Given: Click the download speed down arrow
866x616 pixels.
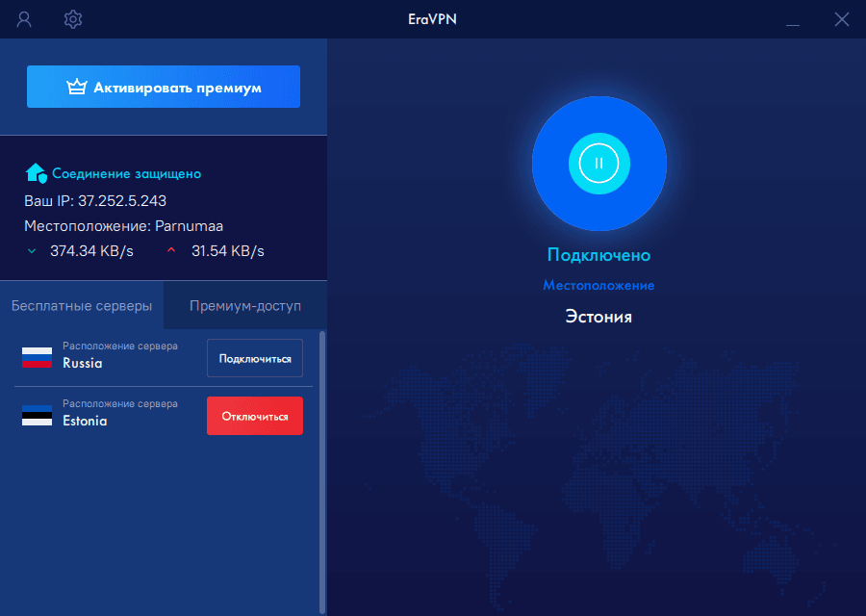Looking at the screenshot, I should (x=32, y=251).
